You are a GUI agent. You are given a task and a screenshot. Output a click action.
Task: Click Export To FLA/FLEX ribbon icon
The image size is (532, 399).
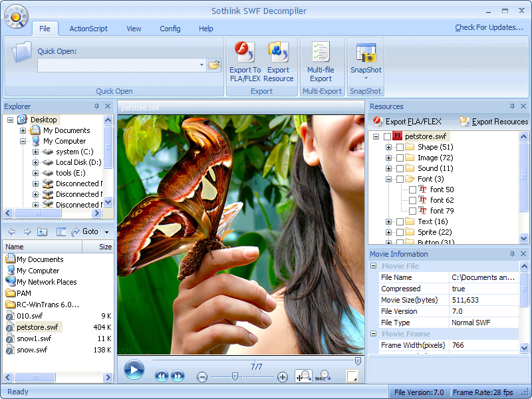(x=245, y=53)
